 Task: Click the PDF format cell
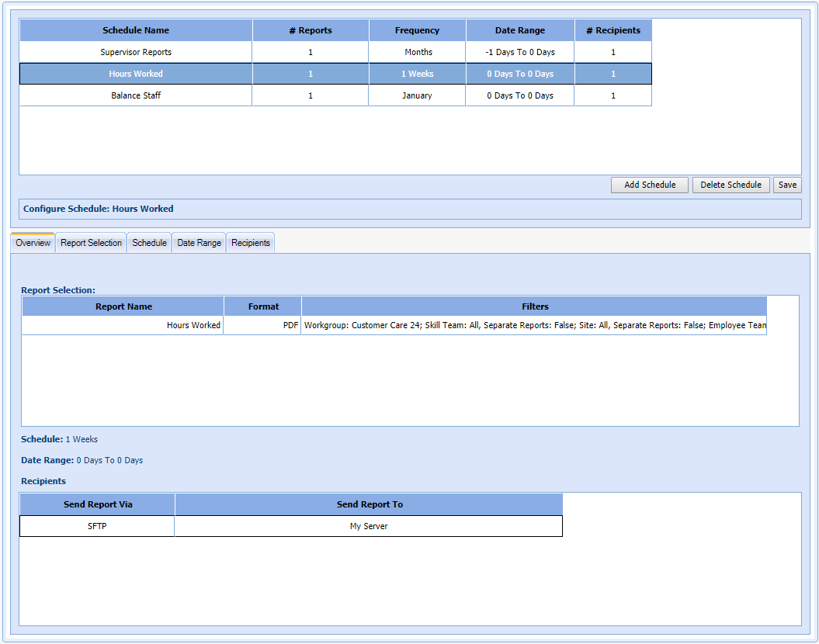click(290, 326)
